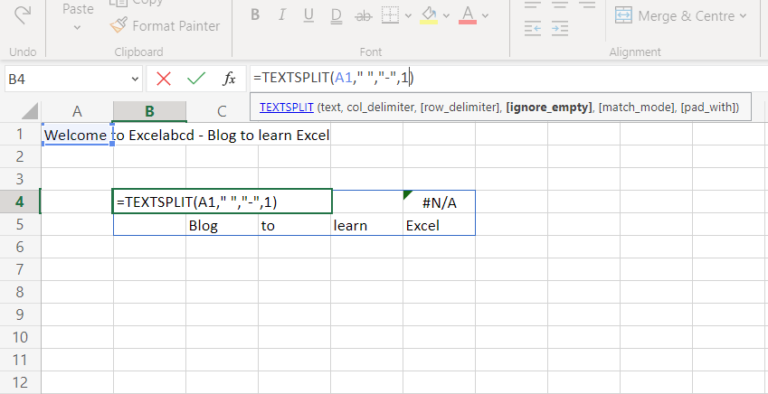This screenshot has width=768, height=394.
Task: Select column C header
Action: (x=222, y=111)
